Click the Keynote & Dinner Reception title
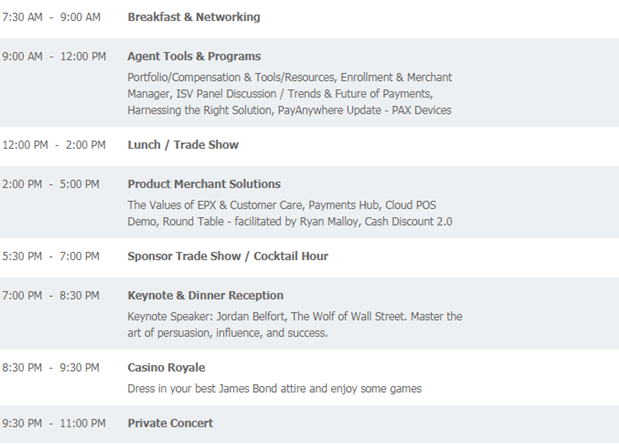Screen dimensions: 619x444 pos(205,295)
